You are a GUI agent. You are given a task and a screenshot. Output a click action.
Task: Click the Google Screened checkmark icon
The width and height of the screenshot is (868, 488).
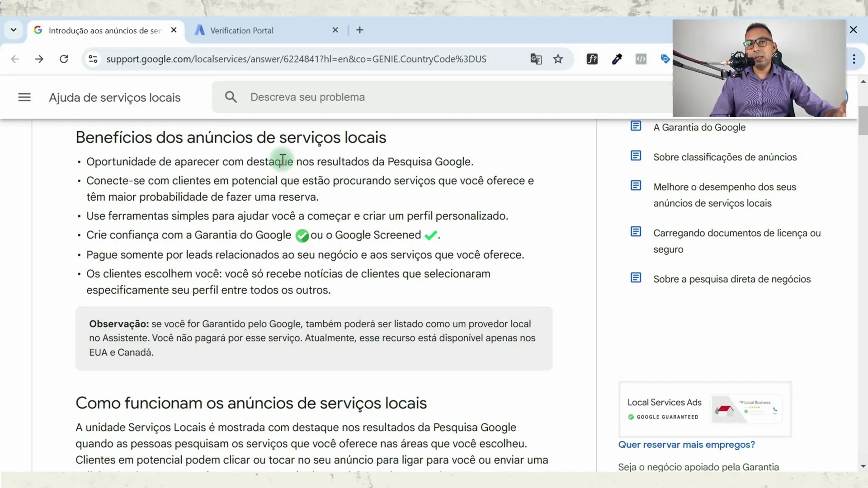tap(431, 235)
